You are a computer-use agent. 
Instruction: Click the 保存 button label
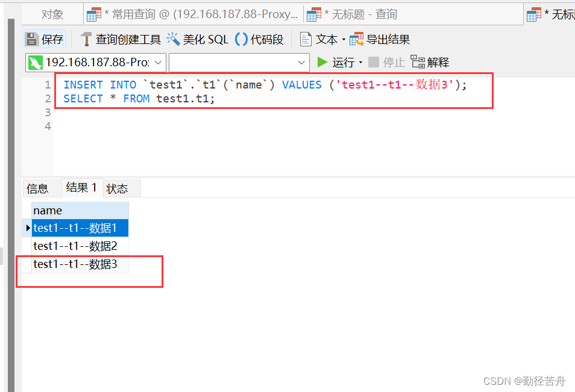[x=52, y=39]
